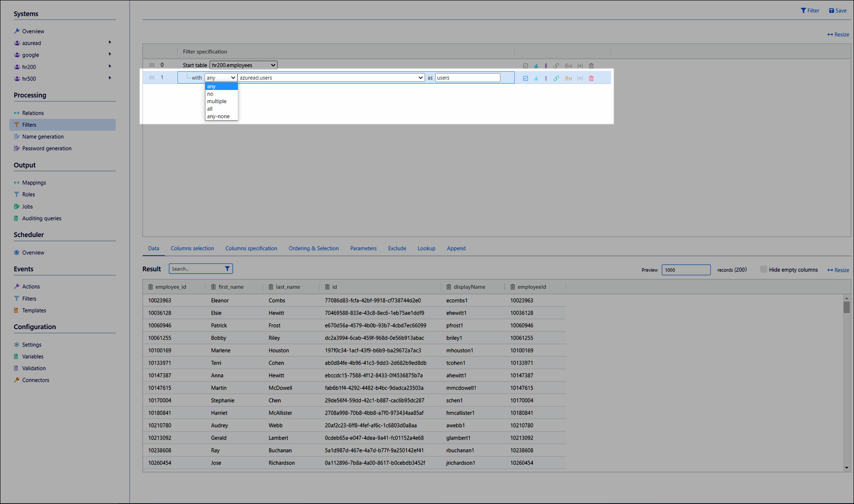854x504 pixels.
Task: Click trash icon on employee_id column header
Action: click(150, 287)
